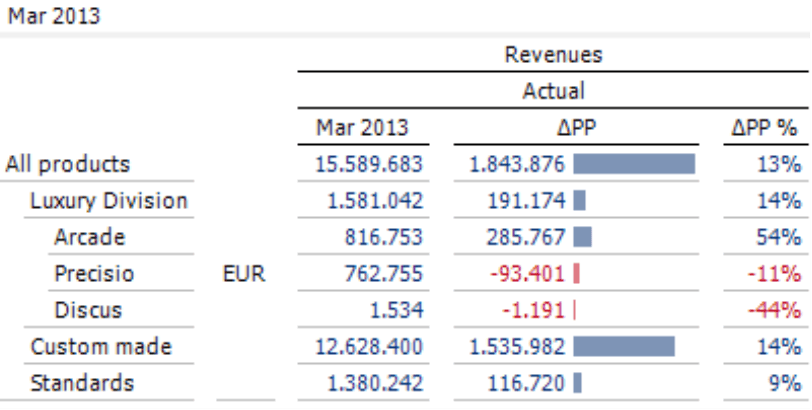Open the Custom made row label

[x=101, y=347]
